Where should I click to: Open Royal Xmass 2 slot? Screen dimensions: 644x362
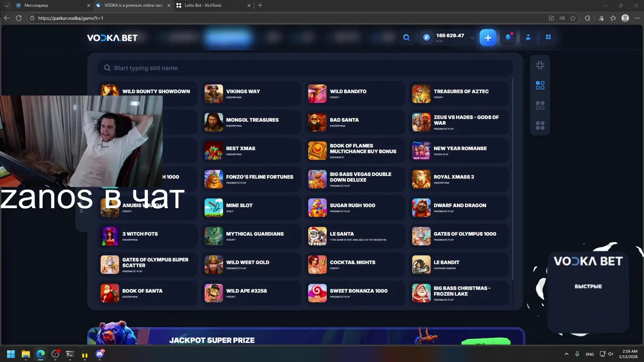coord(459,179)
